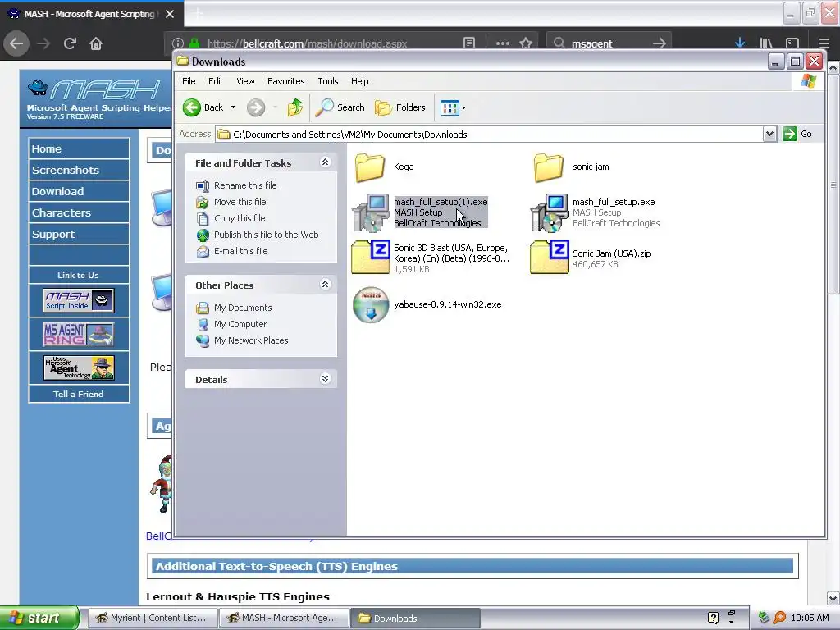Open the Search pane in Explorer toolbar

tap(340, 107)
